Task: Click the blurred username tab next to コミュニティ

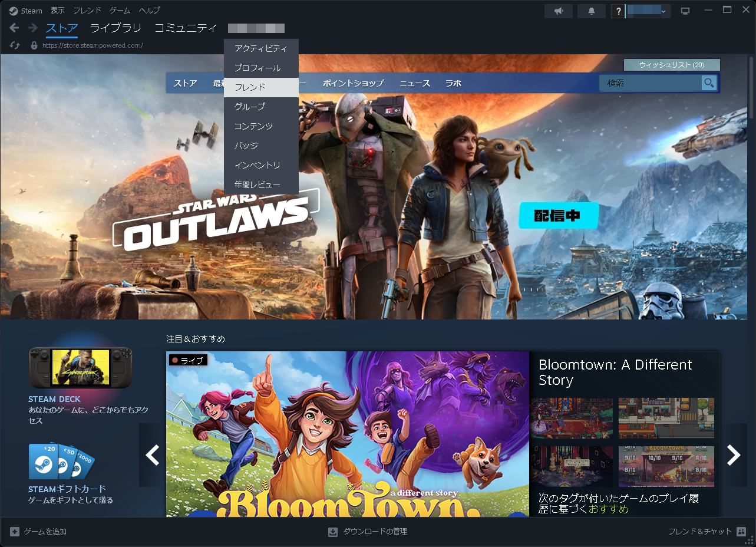Action: [x=256, y=28]
